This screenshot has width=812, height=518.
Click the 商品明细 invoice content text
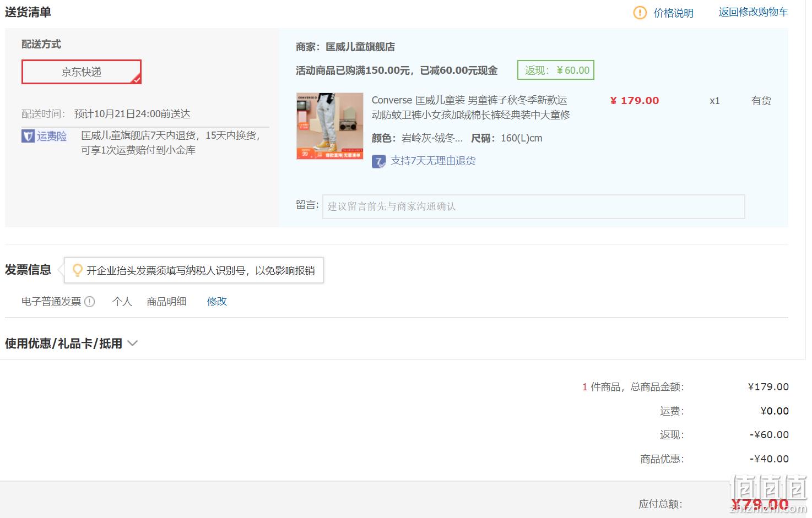[x=166, y=301]
